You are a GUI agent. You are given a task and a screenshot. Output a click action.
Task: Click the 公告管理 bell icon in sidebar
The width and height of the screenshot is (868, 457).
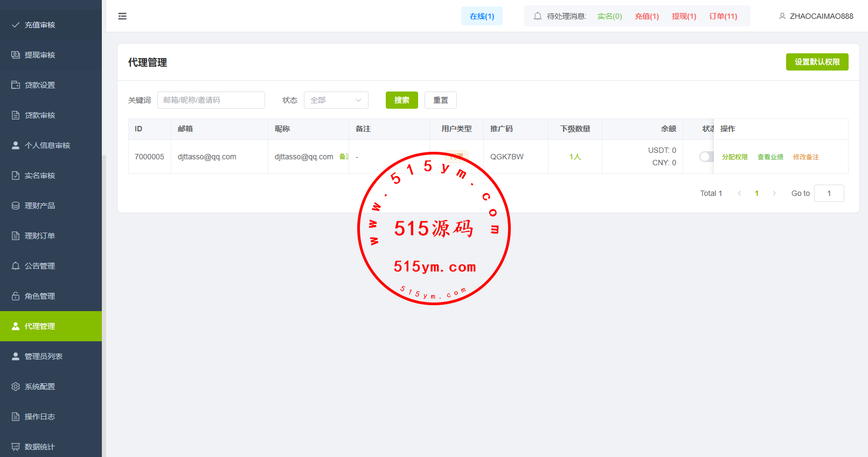(x=16, y=266)
